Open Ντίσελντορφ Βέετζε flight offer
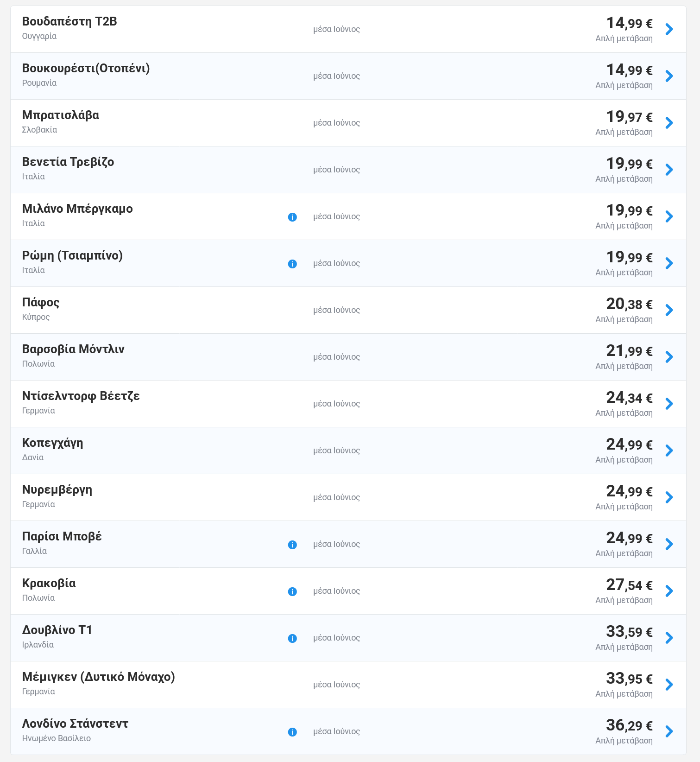The height and width of the screenshot is (762, 700). (348, 404)
